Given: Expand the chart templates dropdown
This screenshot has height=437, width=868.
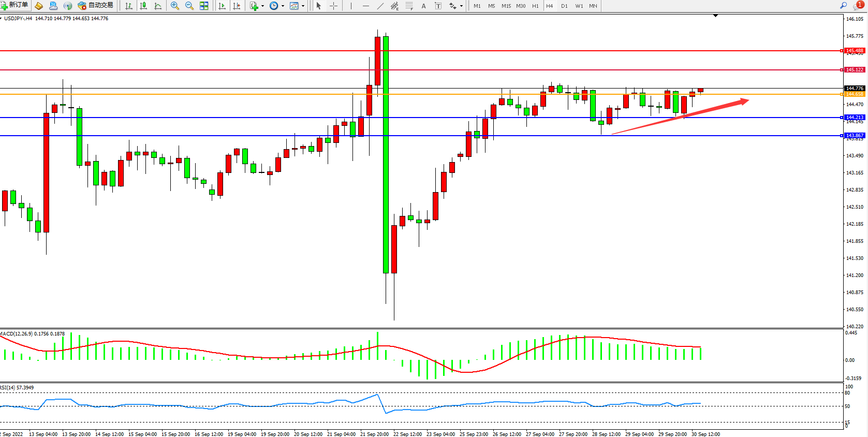Looking at the screenshot, I should click(303, 6).
